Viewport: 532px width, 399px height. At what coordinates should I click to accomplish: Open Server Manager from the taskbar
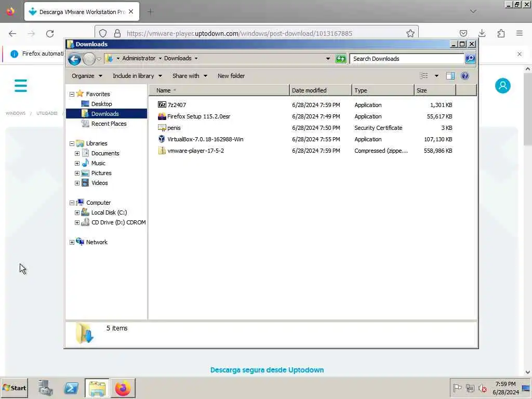46,388
